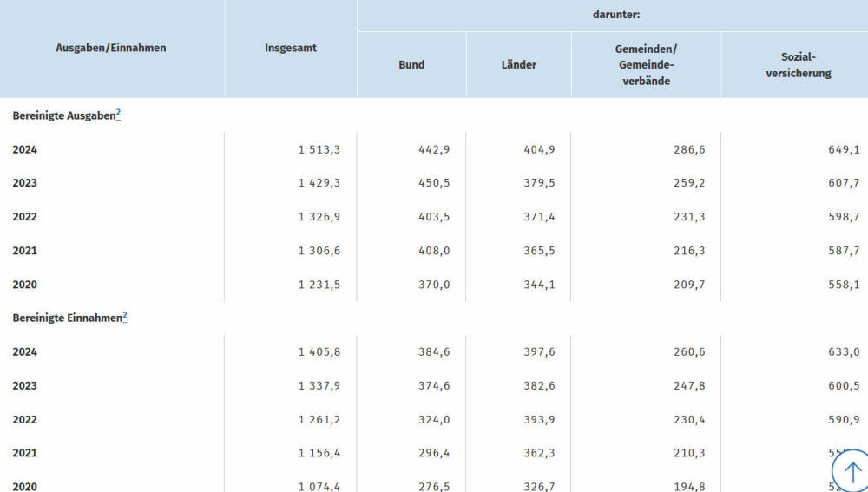The height and width of the screenshot is (492, 868).
Task: Click the Bund column header
Action: [411, 65]
